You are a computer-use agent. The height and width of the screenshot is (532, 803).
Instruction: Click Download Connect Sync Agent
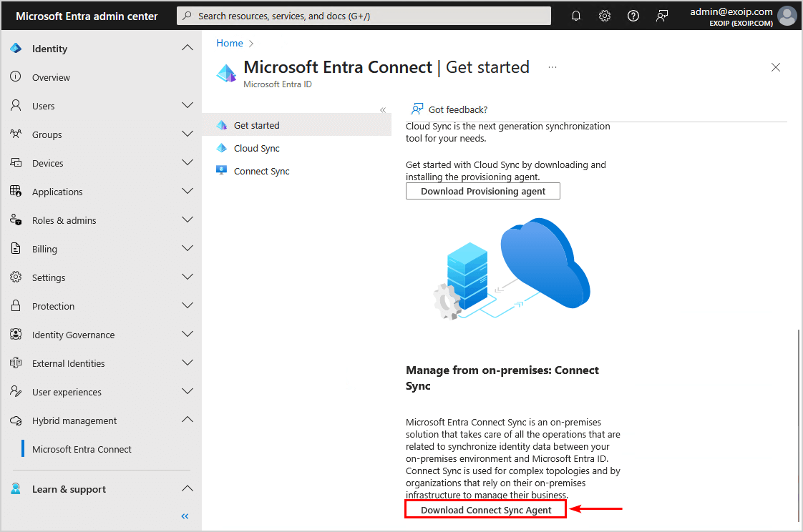(485, 509)
